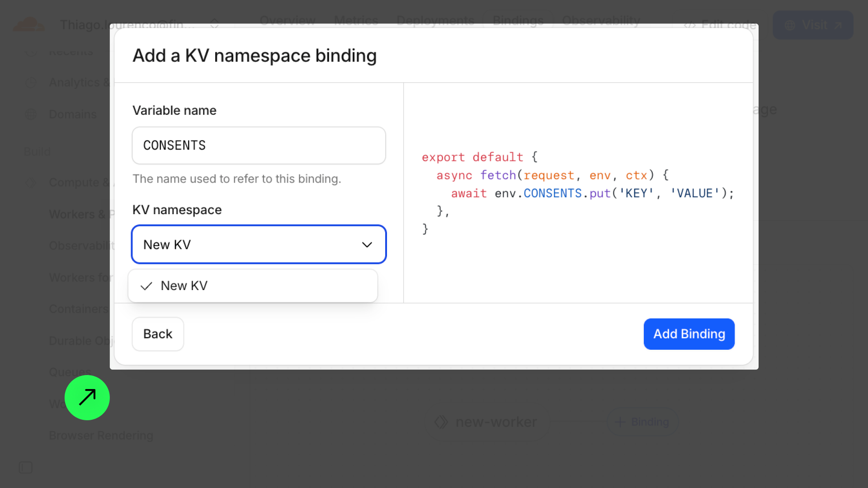Click the KV namespace dropdown chevron arrow
The image size is (868, 488).
point(367,245)
